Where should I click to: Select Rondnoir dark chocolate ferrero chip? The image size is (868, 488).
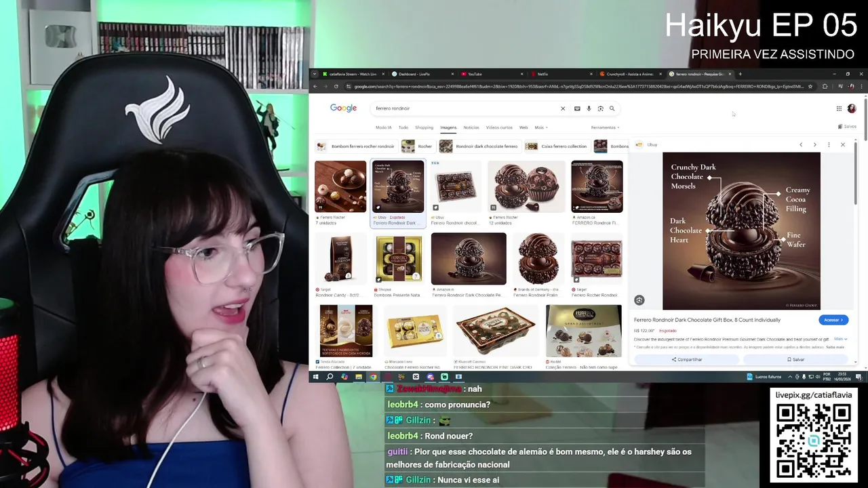[479, 146]
